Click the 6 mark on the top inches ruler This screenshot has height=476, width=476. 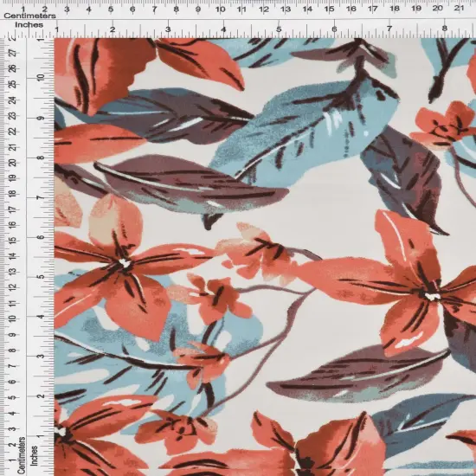pyautogui.click(x=334, y=29)
